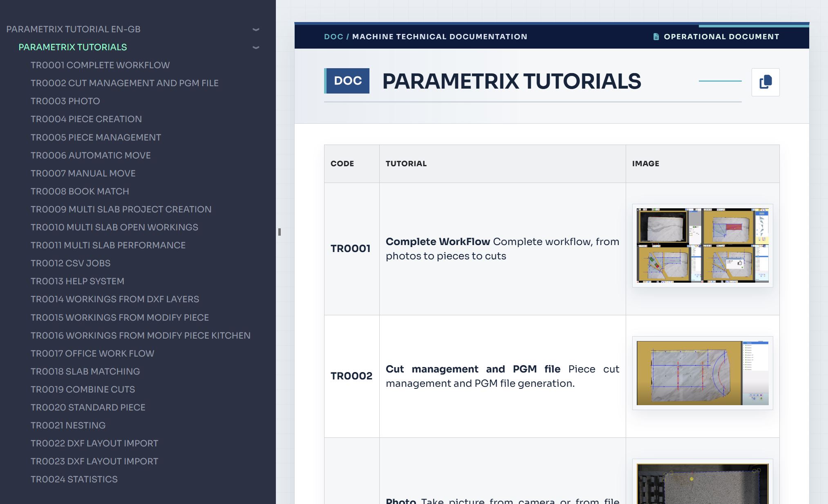The width and height of the screenshot is (828, 504).
Task: Click the sidebar resize handle
Action: pyautogui.click(x=280, y=232)
